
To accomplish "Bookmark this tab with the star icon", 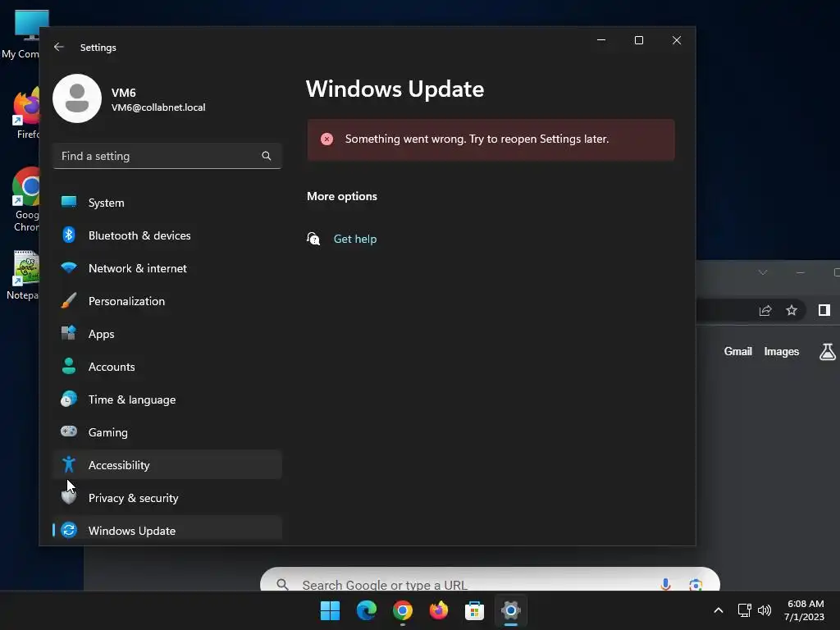I will (792, 310).
